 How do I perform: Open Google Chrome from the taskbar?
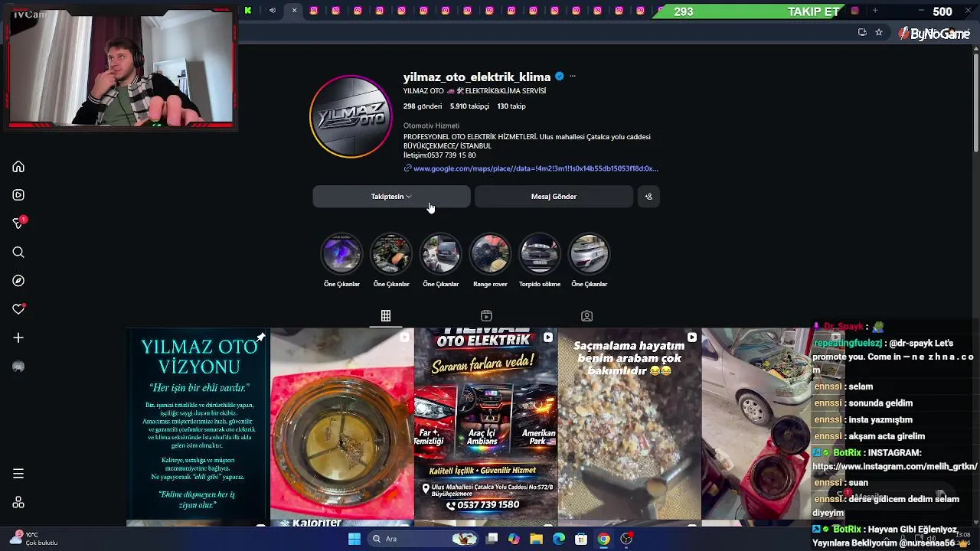click(x=604, y=539)
